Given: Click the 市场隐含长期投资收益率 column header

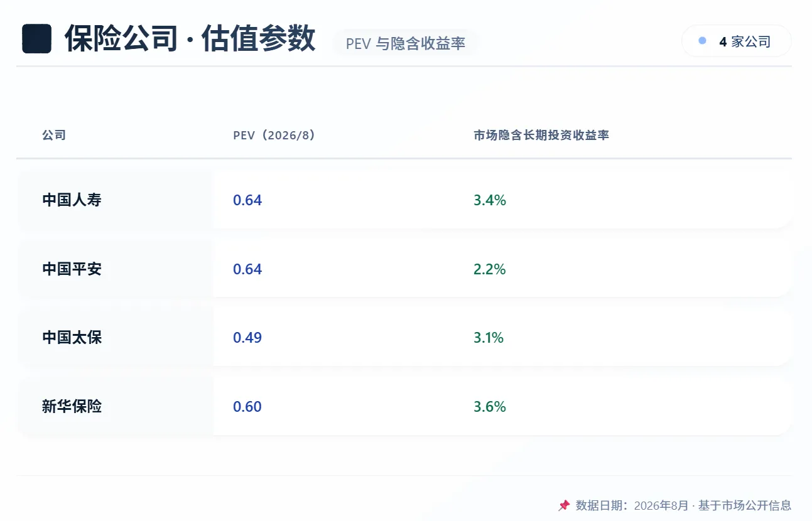Looking at the screenshot, I should pyautogui.click(x=541, y=135).
